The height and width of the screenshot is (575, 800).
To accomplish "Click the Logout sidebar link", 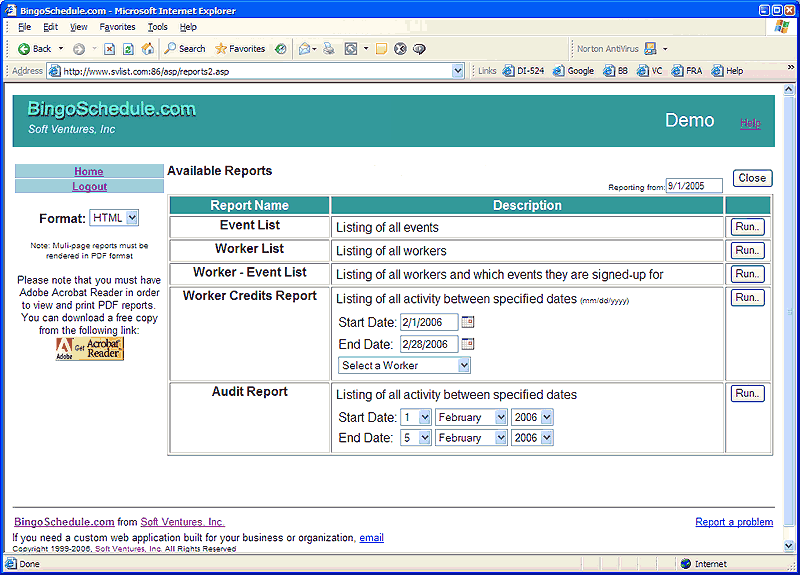I will coord(89,186).
